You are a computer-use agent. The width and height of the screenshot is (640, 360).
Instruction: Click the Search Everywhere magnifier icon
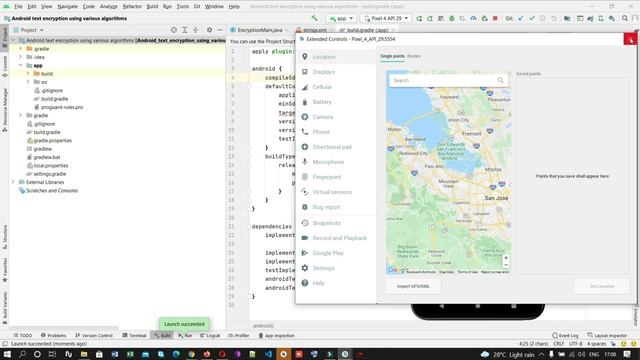pos(624,18)
